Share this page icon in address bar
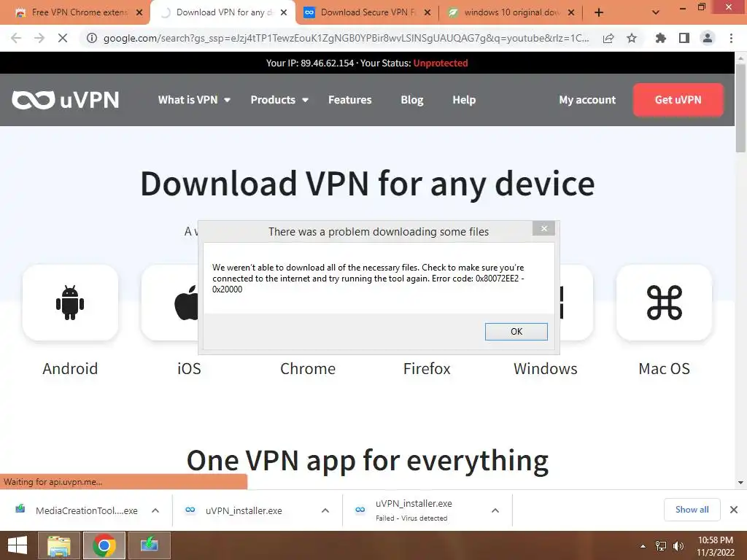The height and width of the screenshot is (560, 747). pyautogui.click(x=608, y=38)
